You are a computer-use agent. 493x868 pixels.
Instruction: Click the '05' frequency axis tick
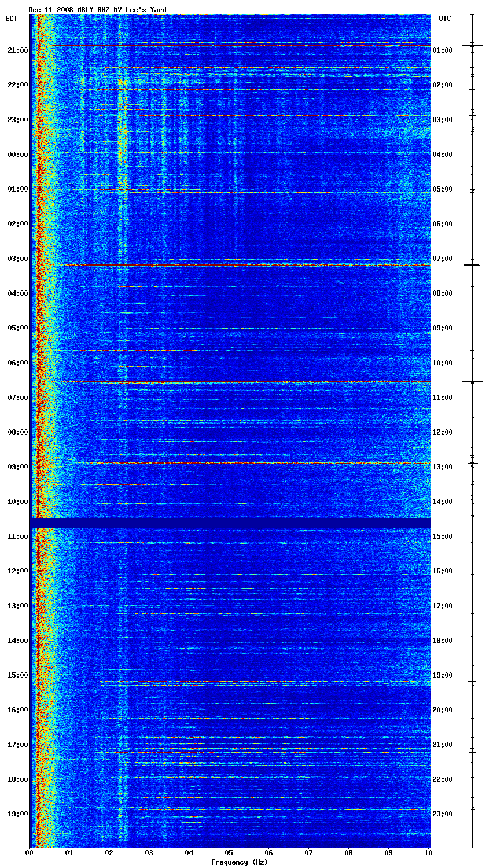[x=229, y=853]
